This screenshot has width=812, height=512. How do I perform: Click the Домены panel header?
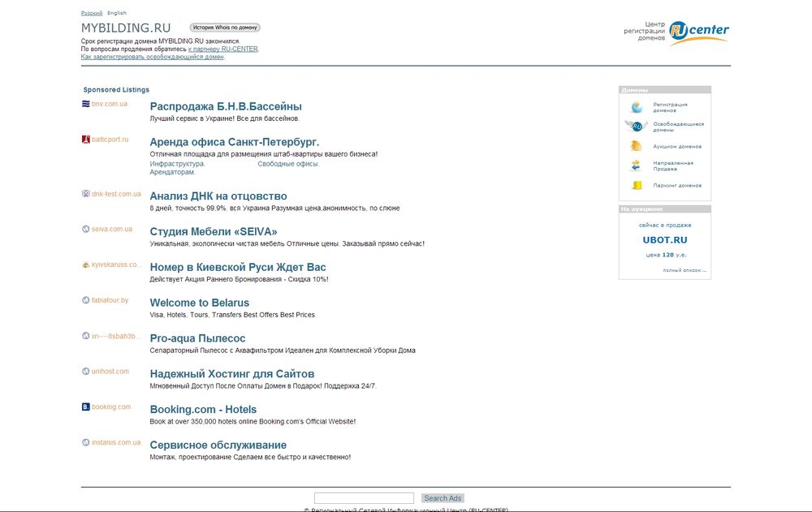pos(665,90)
